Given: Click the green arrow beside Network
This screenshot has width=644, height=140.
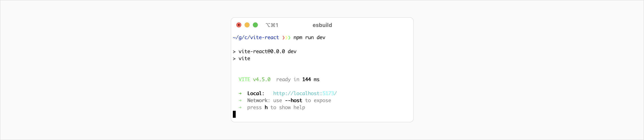Looking at the screenshot, I should [240, 100].
